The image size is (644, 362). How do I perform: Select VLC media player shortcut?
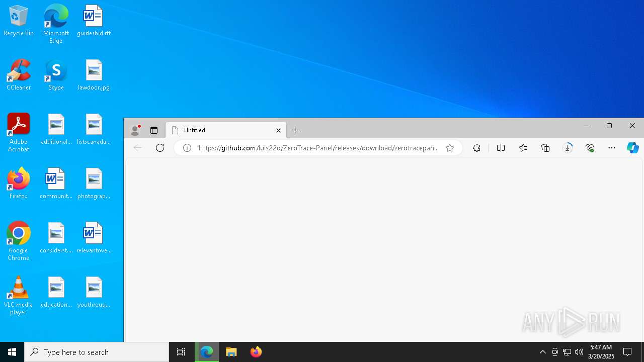pos(19,295)
